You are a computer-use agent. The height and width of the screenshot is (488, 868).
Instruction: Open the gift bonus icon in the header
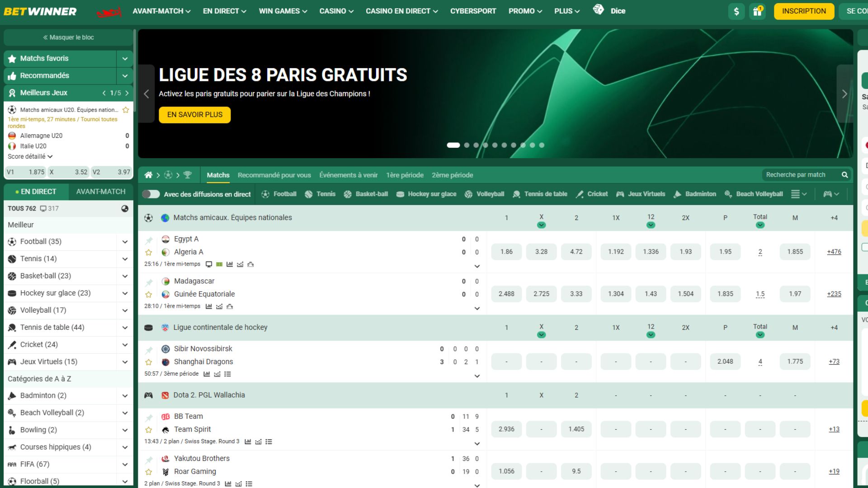coord(757,11)
